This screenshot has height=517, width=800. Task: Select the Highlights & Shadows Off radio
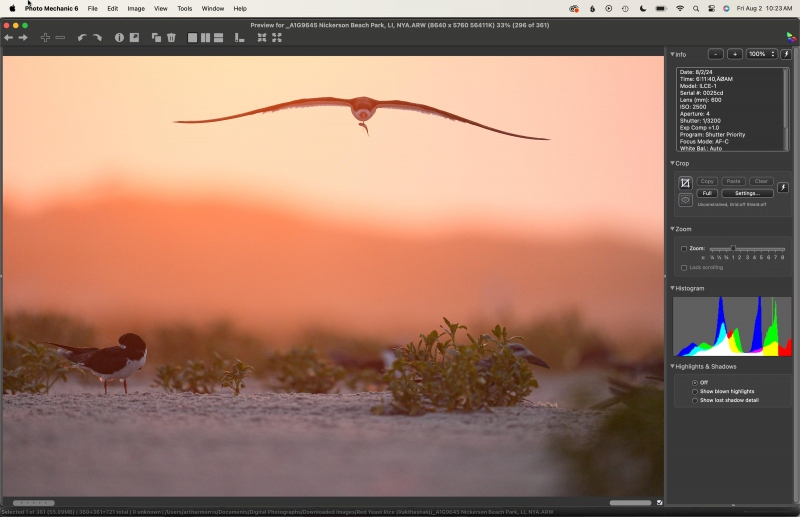click(x=694, y=383)
